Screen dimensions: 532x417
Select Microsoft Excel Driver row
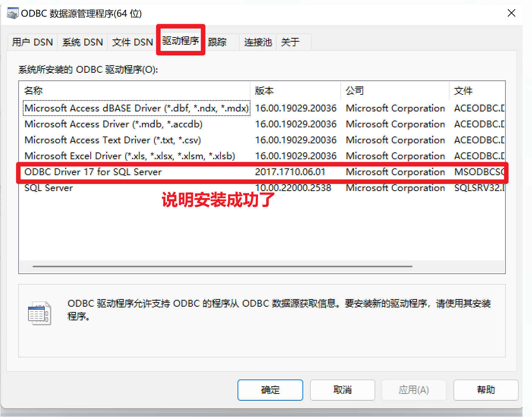[262, 156]
